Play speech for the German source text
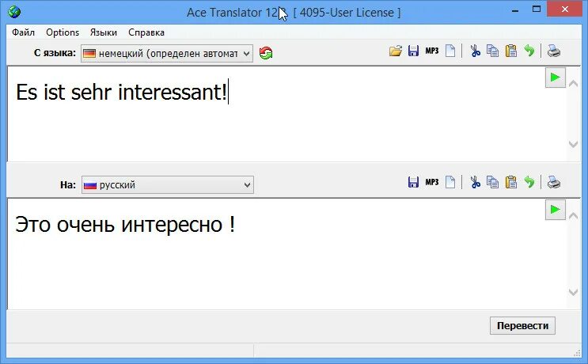588x364 pixels. [x=556, y=78]
